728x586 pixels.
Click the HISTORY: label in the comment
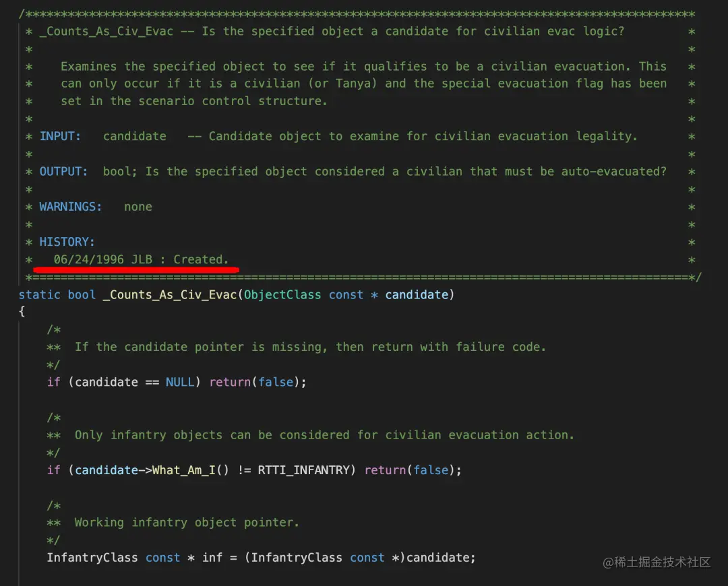(67, 242)
